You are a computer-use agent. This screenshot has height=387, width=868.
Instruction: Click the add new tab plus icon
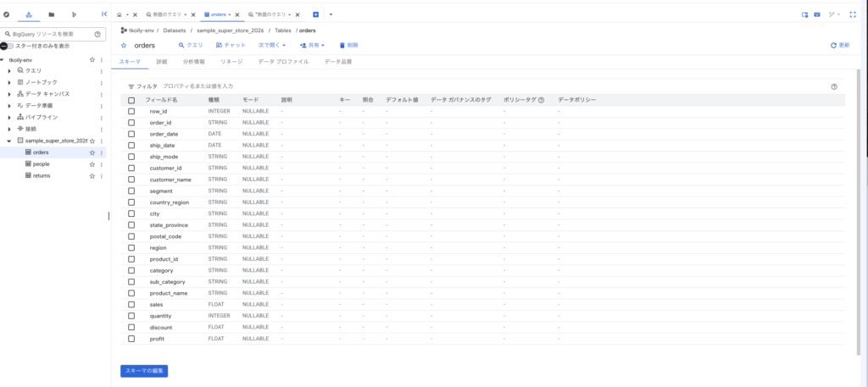[x=315, y=14]
